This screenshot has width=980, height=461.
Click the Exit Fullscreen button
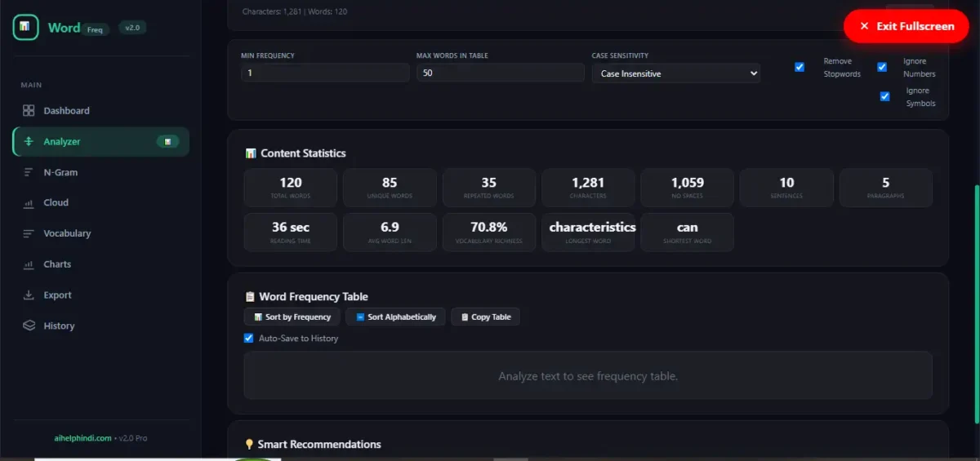click(906, 26)
